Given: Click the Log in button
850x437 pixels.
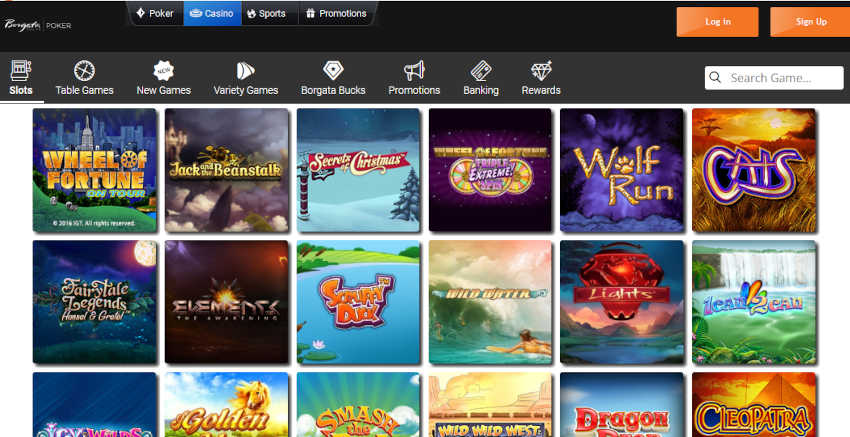Looking at the screenshot, I should (717, 22).
